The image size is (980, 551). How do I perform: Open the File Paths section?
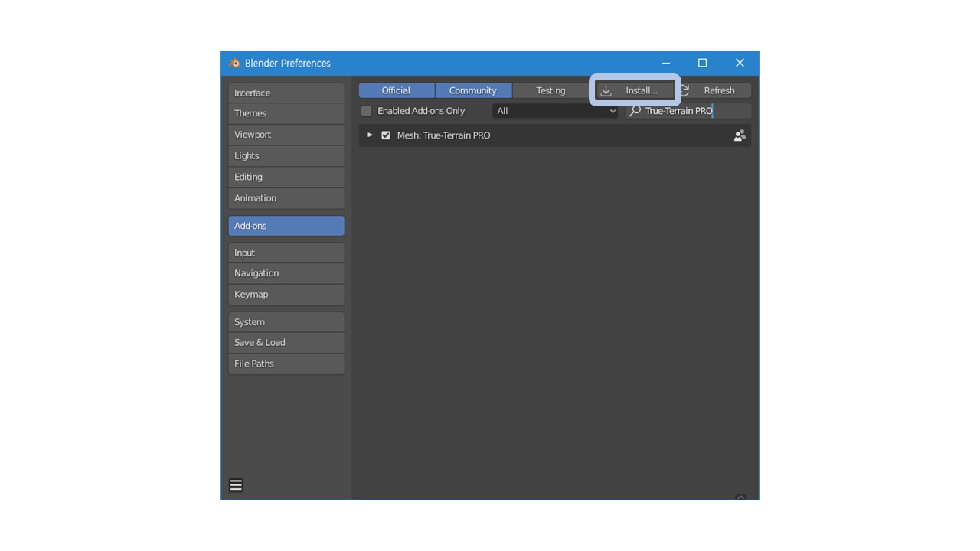point(286,364)
